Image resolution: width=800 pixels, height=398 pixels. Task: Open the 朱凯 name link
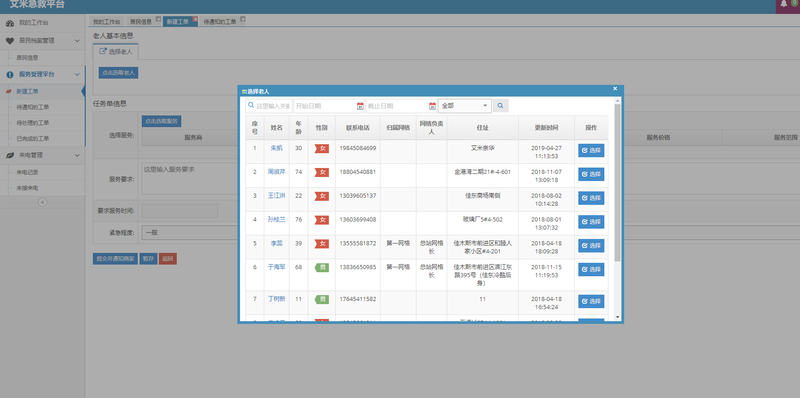(276, 148)
